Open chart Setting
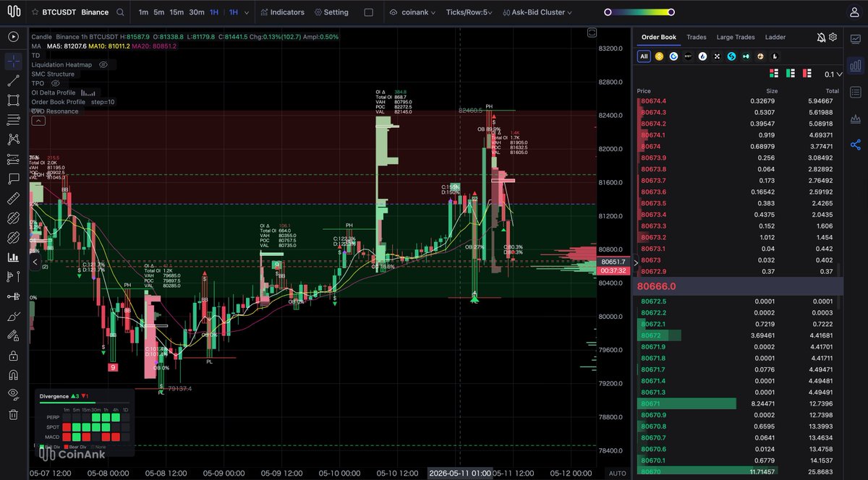The height and width of the screenshot is (480, 868). click(x=331, y=12)
